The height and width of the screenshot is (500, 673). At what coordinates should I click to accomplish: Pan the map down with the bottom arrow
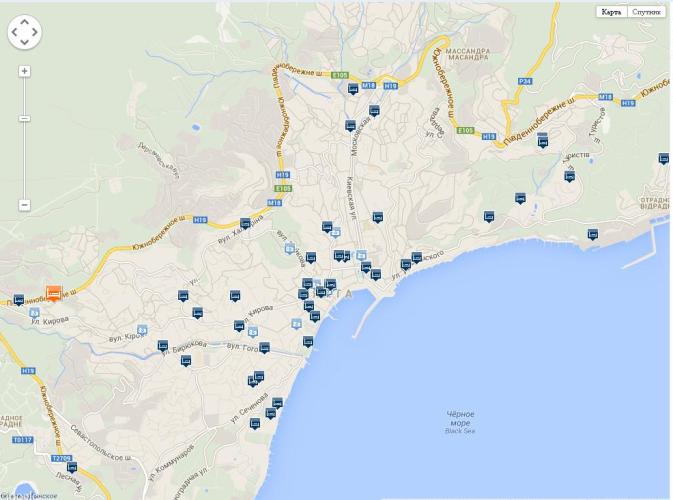[25, 41]
